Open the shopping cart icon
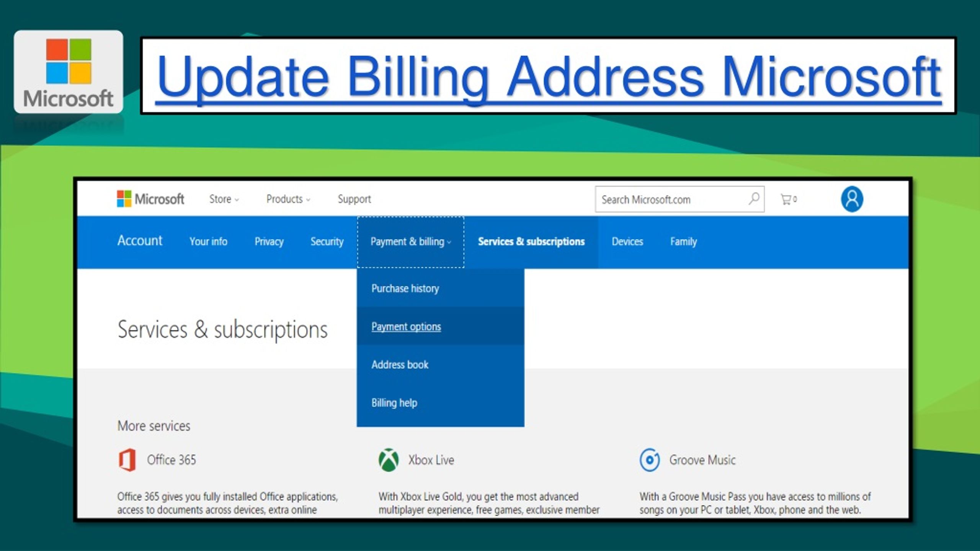The height and width of the screenshot is (551, 980). pos(788,199)
